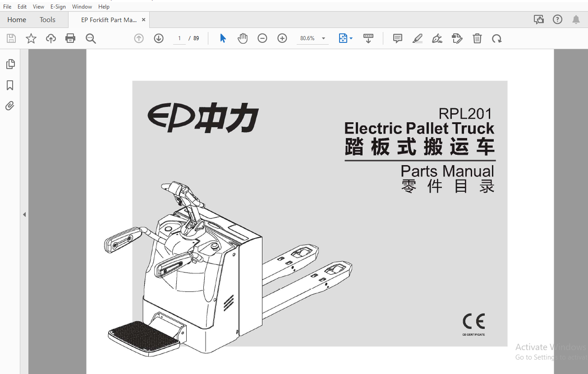
Task: Open bookmarks panel in sidebar
Action: point(10,85)
